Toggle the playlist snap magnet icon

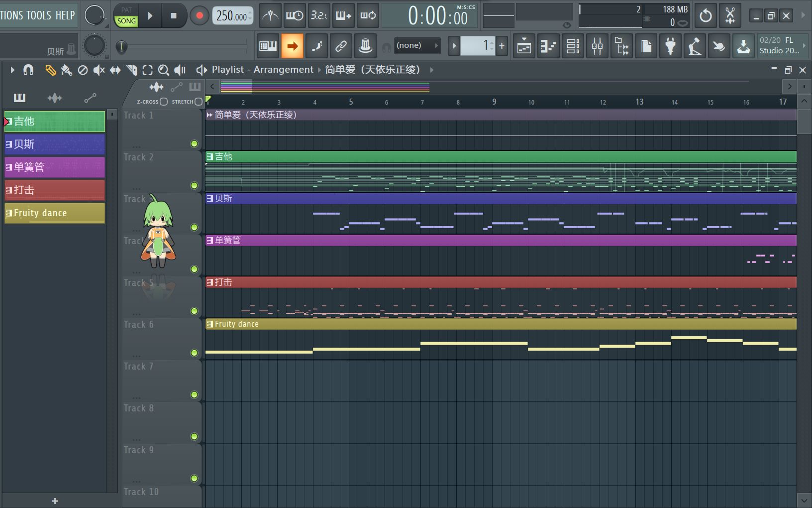(28, 70)
